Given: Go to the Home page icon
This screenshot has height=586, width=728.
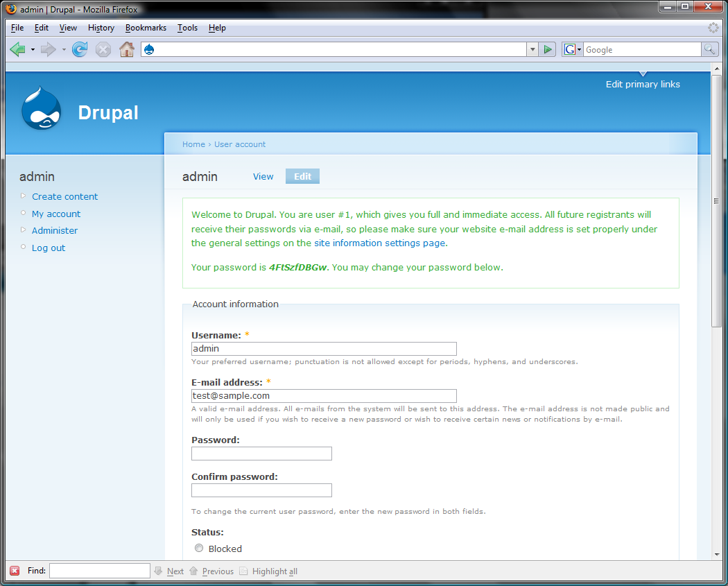Looking at the screenshot, I should click(x=126, y=49).
